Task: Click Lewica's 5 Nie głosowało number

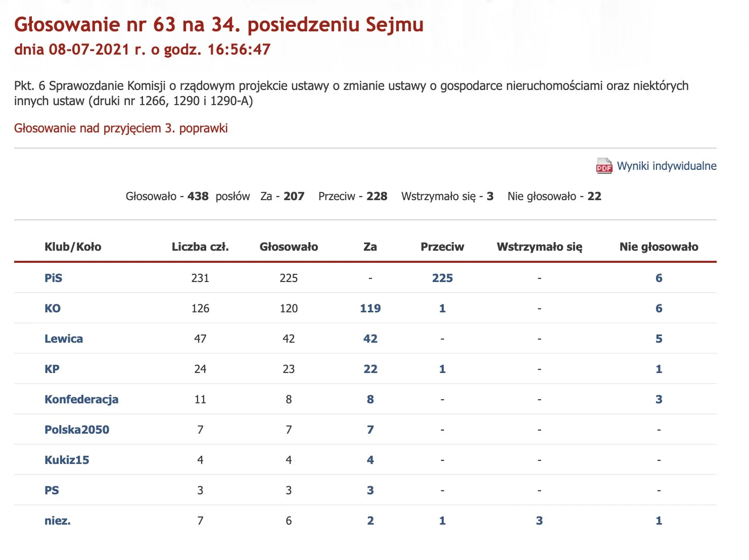Action: pos(659,339)
